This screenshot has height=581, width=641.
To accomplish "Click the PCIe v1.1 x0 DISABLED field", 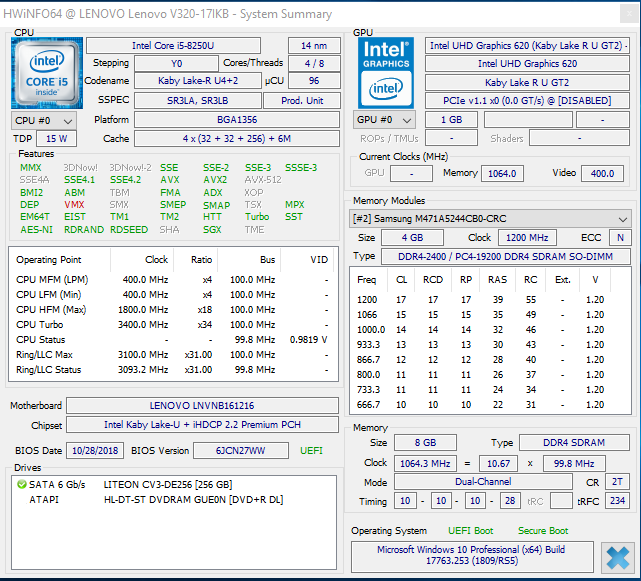I will (x=527, y=100).
